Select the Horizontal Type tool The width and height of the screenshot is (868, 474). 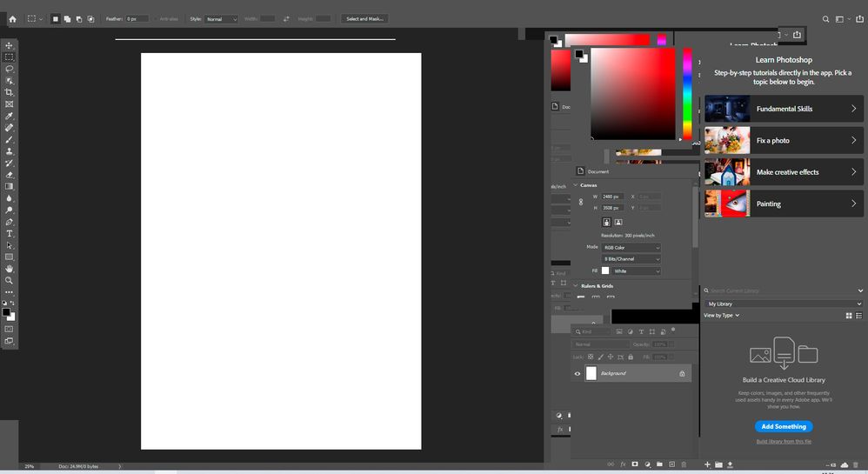tap(9, 234)
